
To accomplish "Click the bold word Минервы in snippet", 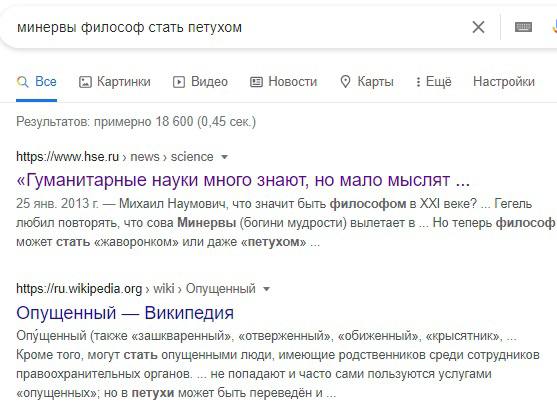I will click(207, 223).
